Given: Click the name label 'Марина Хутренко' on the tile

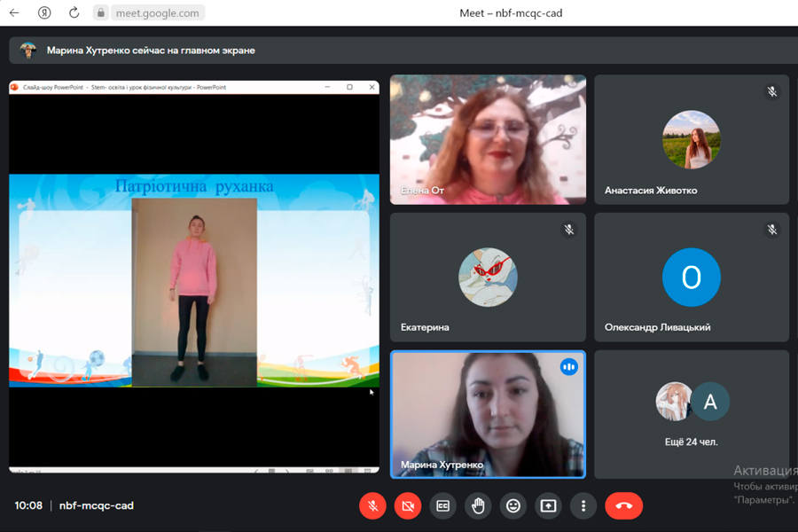Looking at the screenshot, I should 442,465.
